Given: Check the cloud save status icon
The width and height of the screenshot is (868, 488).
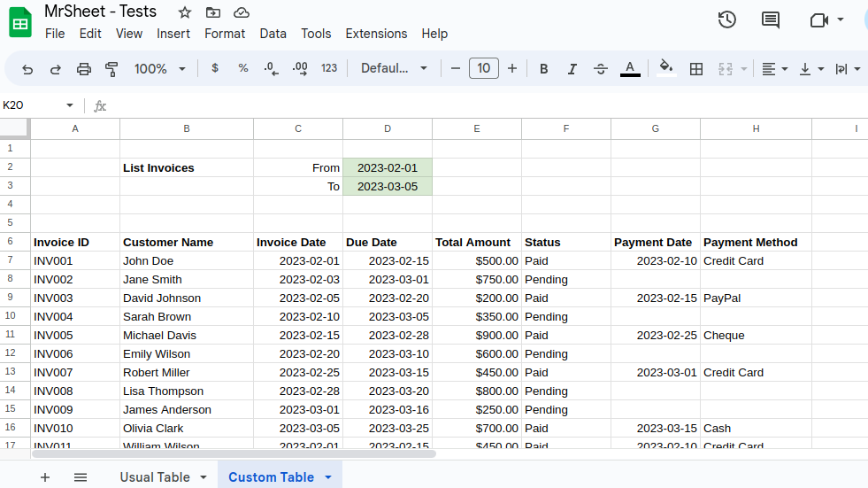Looking at the screenshot, I should pyautogui.click(x=242, y=12).
